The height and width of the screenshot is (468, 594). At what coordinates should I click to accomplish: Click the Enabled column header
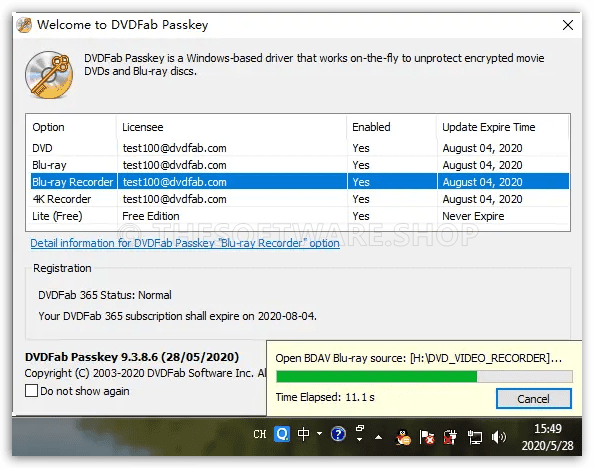(x=392, y=127)
